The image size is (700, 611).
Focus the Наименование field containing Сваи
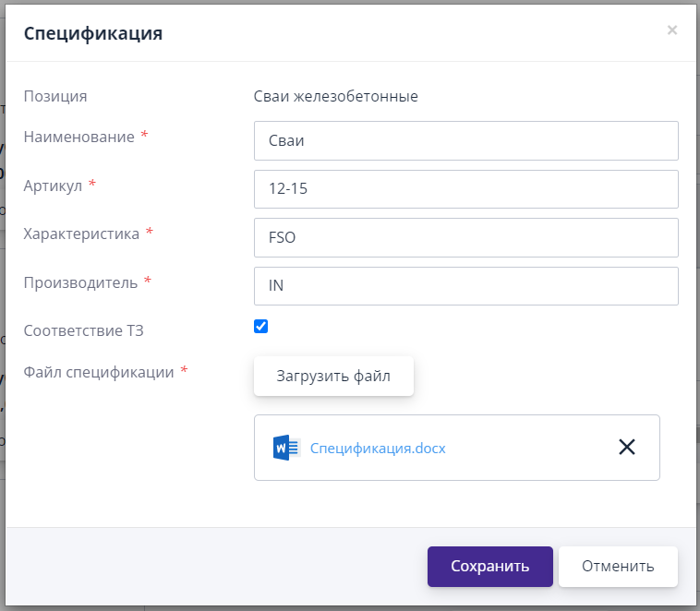[x=465, y=141]
